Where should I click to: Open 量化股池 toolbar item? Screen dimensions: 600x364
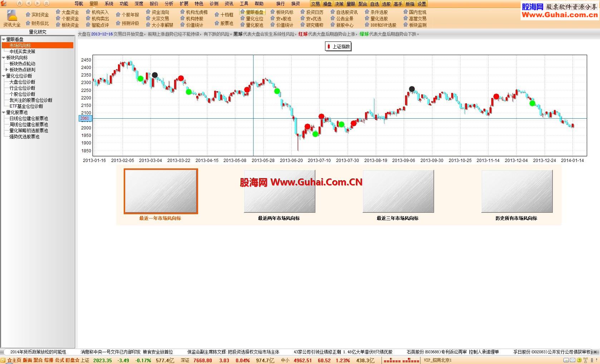252,25
